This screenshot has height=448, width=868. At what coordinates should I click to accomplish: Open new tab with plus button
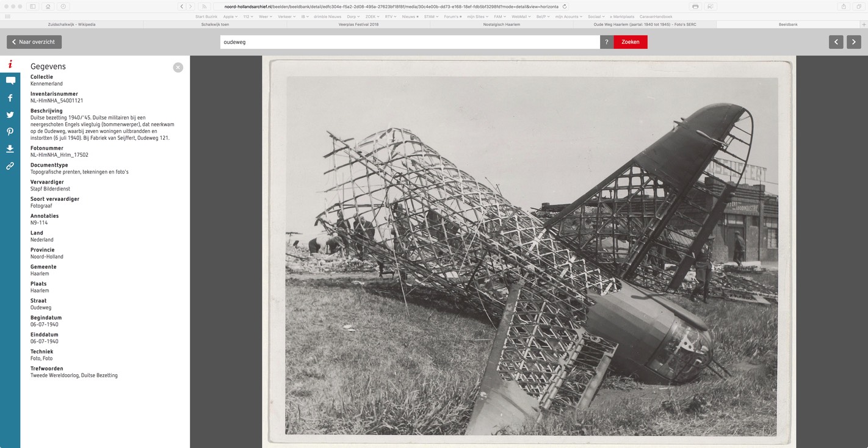coord(864,24)
